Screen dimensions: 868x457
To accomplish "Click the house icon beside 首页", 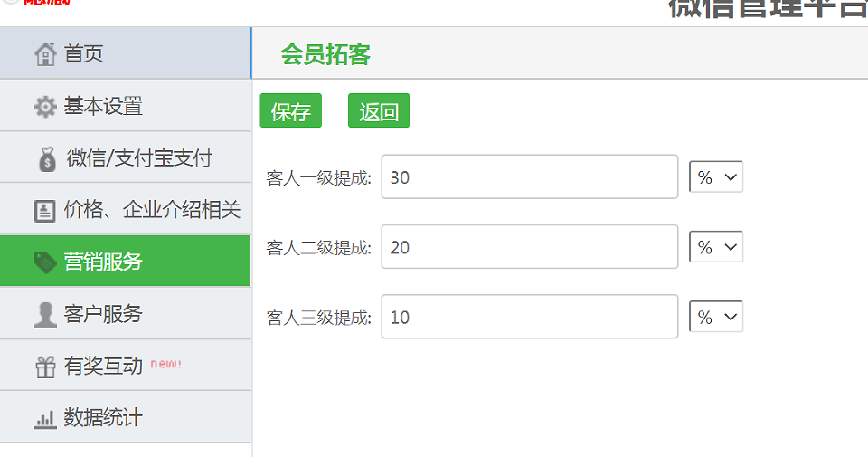I will click(x=45, y=54).
